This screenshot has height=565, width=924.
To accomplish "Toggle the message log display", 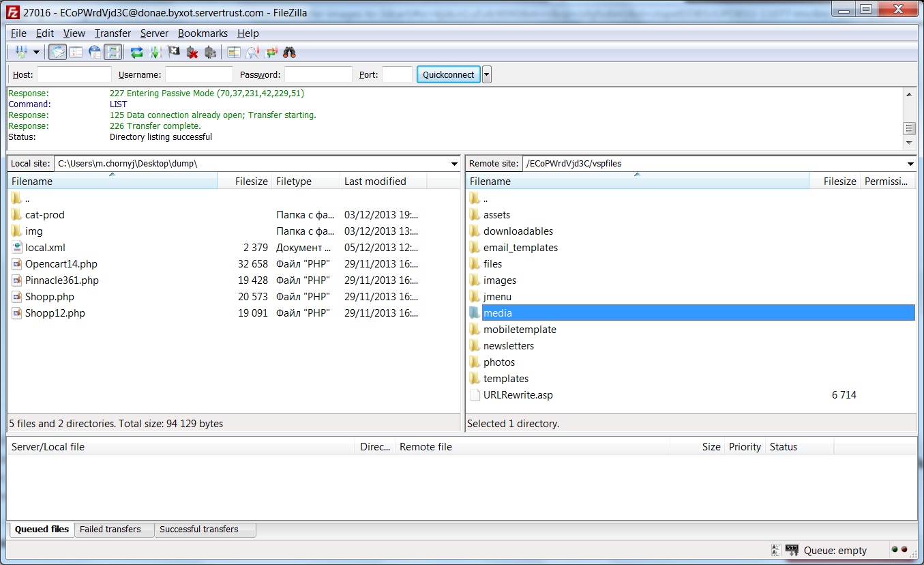I will [58, 52].
